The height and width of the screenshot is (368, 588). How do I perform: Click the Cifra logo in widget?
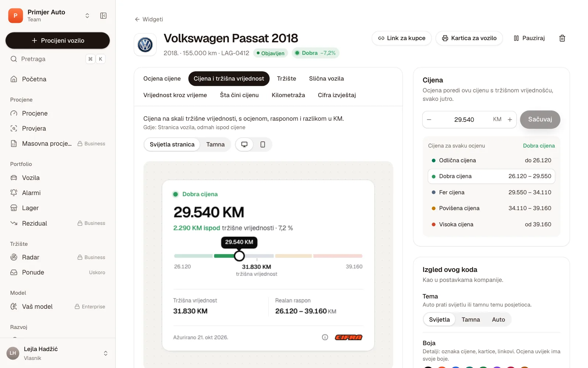[x=348, y=337]
